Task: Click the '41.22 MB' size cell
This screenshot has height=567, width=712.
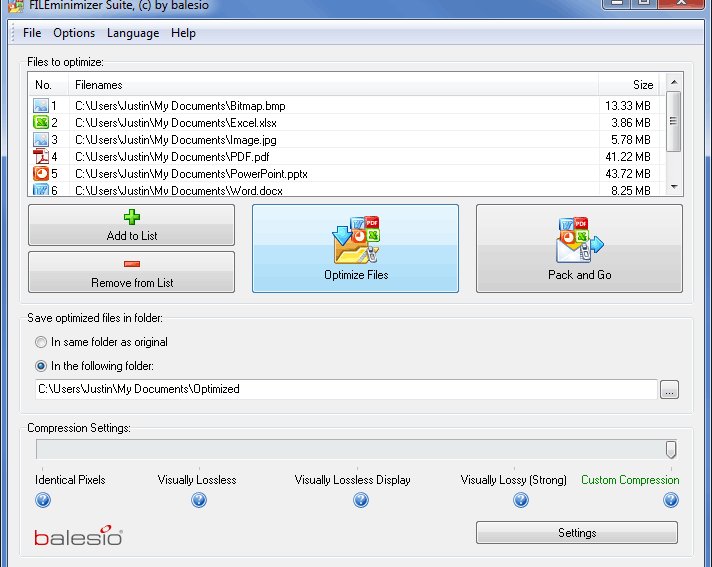Action: 628,157
